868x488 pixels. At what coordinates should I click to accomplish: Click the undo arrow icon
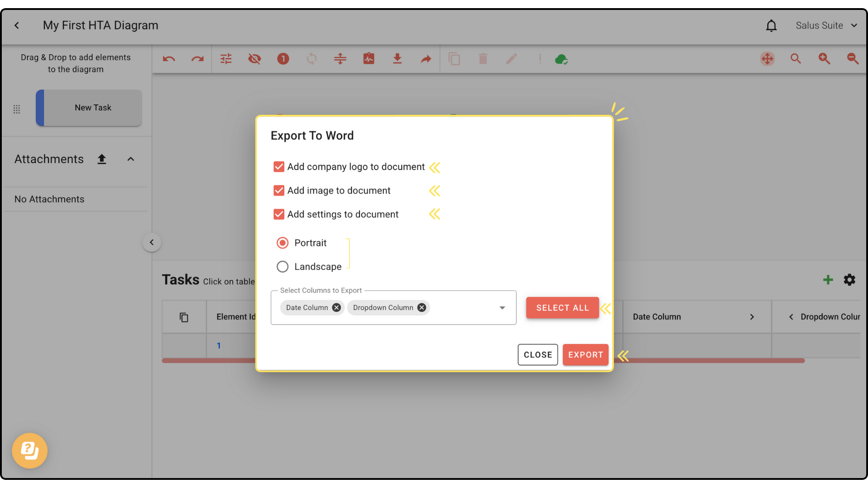[x=169, y=59]
